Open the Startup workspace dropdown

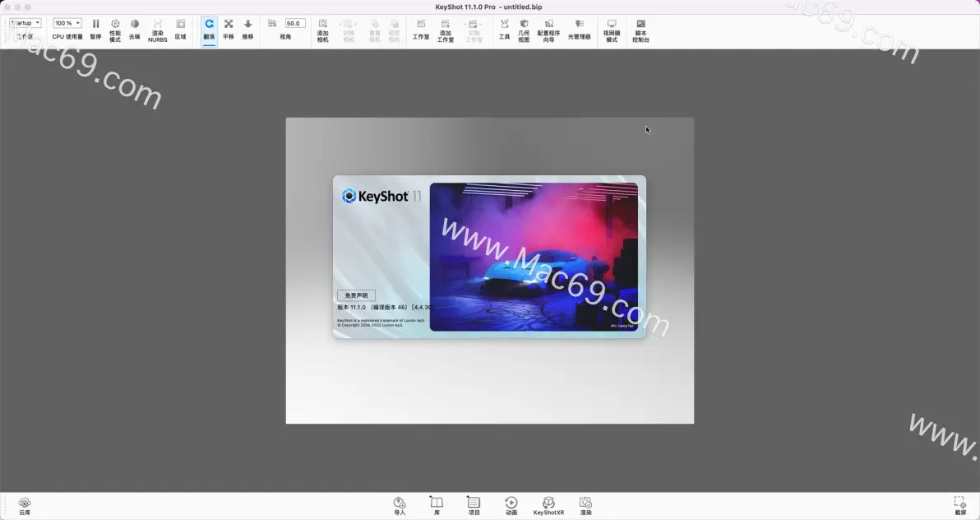pos(25,23)
